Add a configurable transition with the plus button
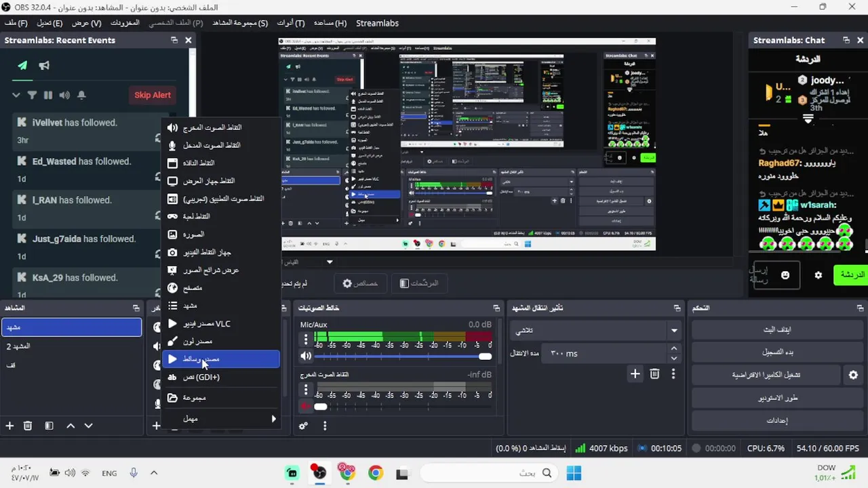This screenshot has height=488, width=868. click(x=635, y=373)
